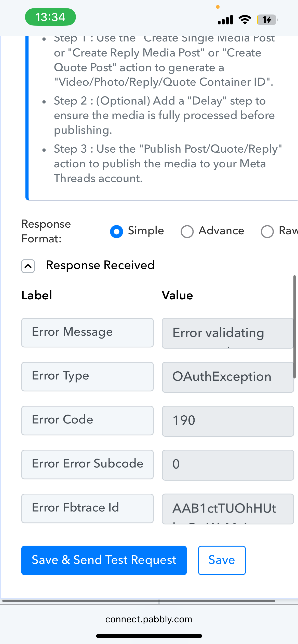Tap the connect.pabbly.com address bar
This screenshot has width=298, height=644.
(x=149, y=619)
